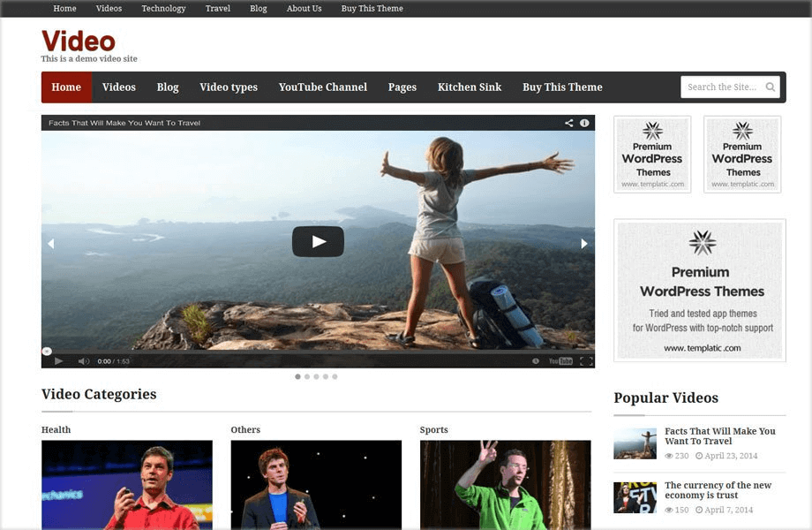Open Videos in the main navigation
The image size is (812, 530).
(x=118, y=87)
